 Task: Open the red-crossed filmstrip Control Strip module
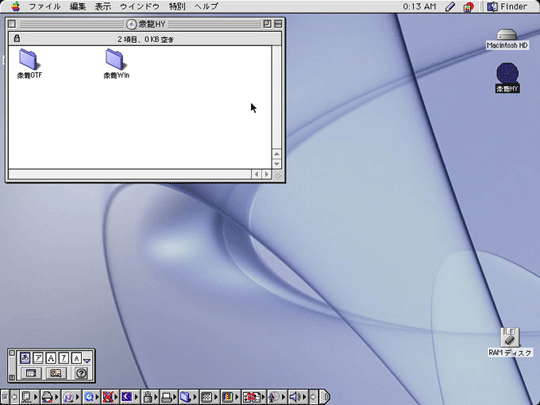pos(253,397)
